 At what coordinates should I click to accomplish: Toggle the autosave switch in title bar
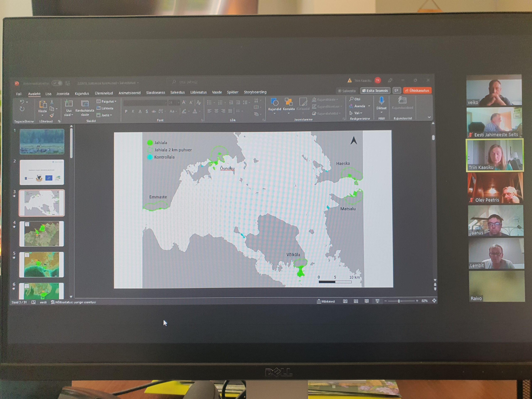[57, 83]
